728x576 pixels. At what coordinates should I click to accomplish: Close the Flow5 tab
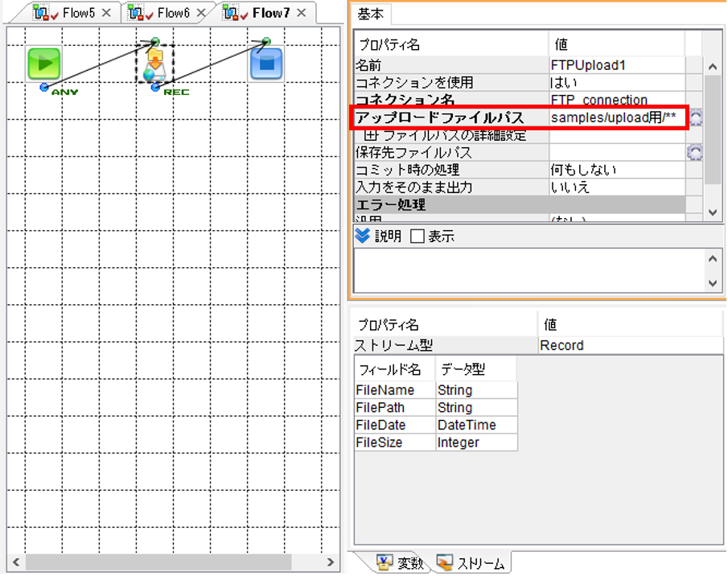[x=106, y=13]
